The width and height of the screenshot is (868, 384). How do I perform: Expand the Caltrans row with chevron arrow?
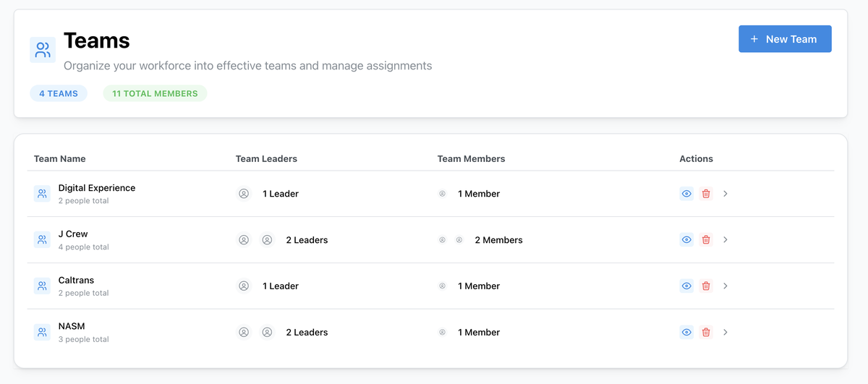click(726, 286)
